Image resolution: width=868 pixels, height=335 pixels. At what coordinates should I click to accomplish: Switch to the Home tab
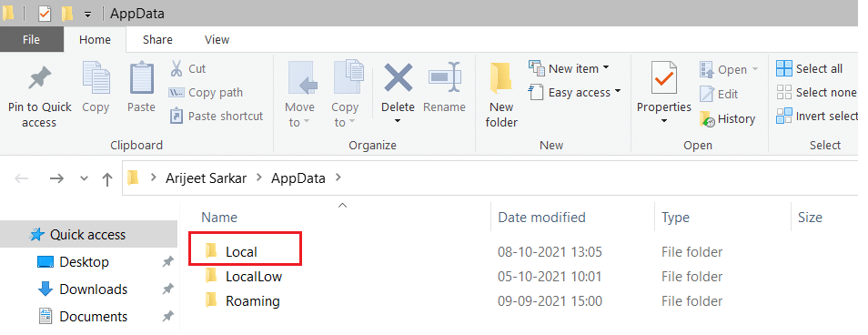(x=95, y=39)
